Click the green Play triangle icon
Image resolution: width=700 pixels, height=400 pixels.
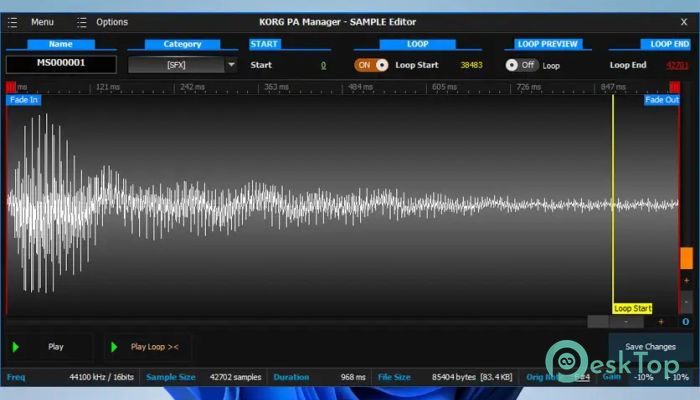tap(16, 347)
